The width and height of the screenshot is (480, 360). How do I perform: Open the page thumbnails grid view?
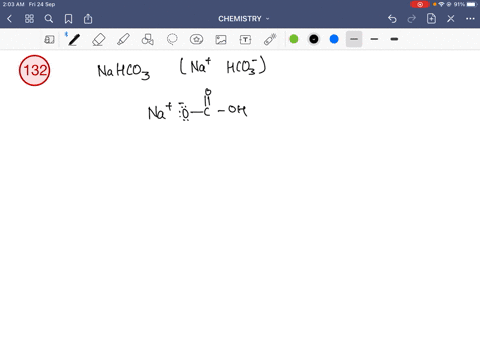click(x=29, y=19)
